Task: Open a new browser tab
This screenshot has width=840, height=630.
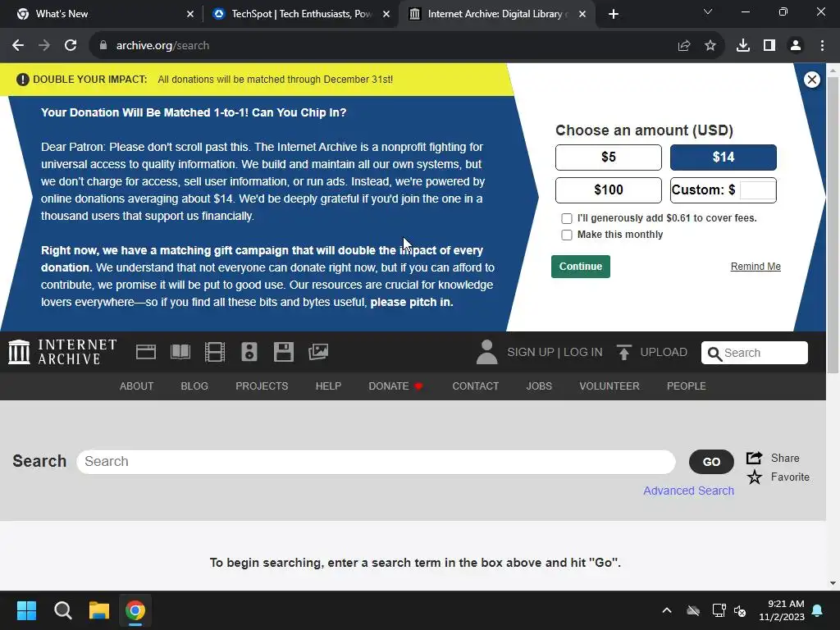Action: (x=614, y=14)
